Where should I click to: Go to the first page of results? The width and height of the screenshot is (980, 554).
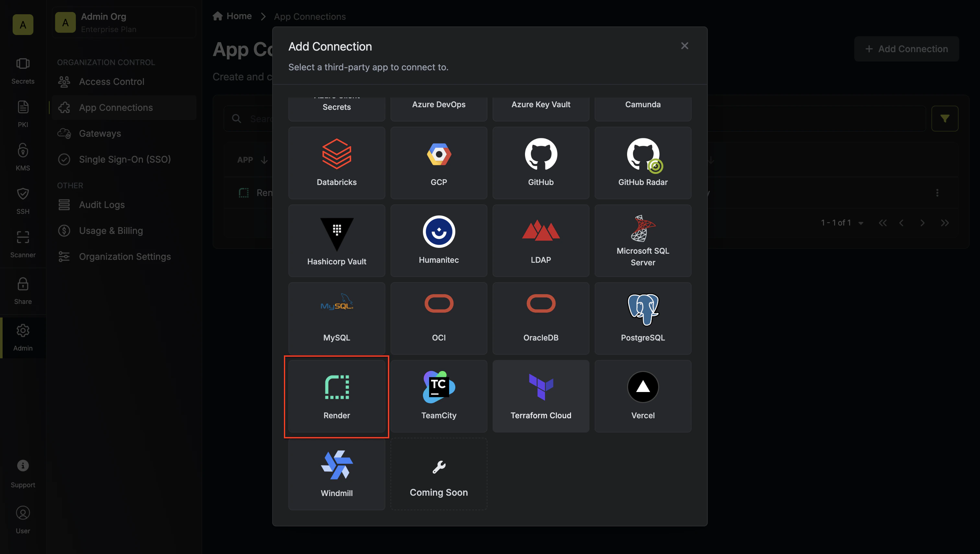[x=882, y=223]
